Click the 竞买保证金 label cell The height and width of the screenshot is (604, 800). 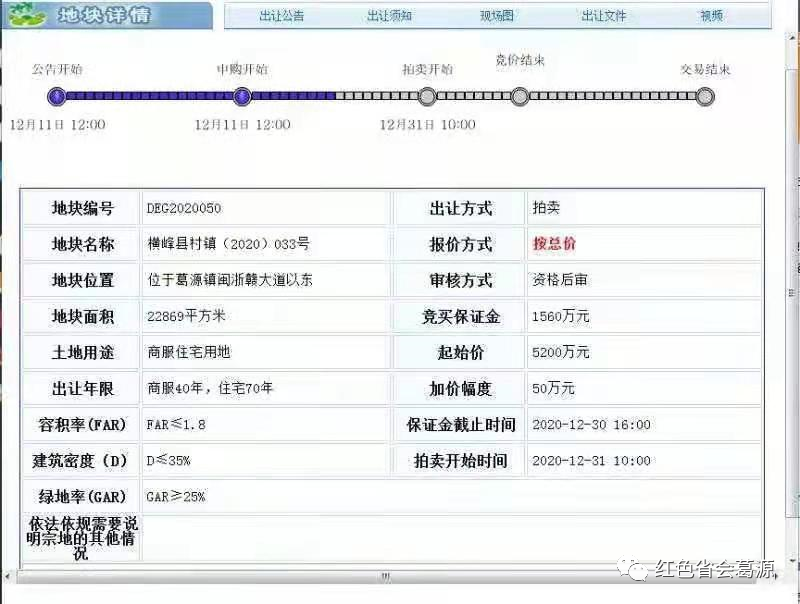460,316
